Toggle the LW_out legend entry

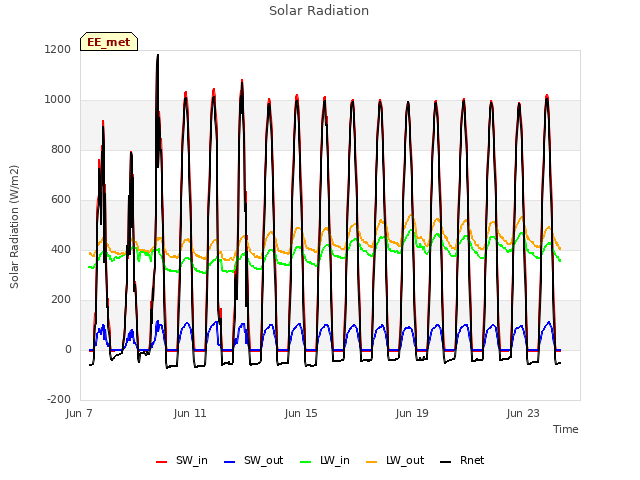[395, 460]
